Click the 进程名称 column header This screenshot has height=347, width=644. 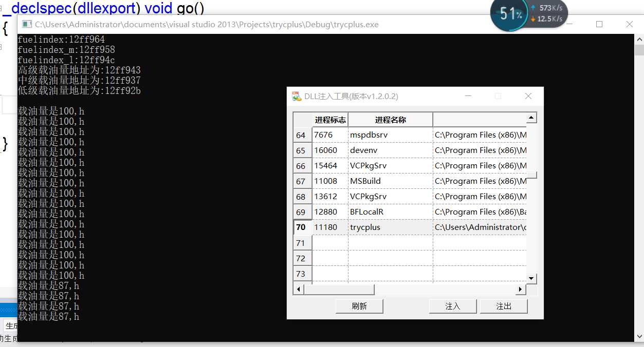pyautogui.click(x=390, y=120)
